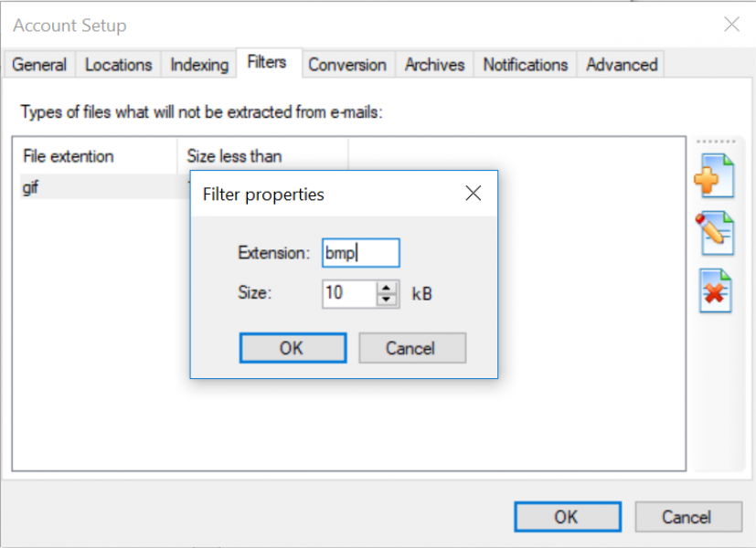Decrease Size with the down spinner arrow
Screen dimensions: 756x548
[388, 300]
